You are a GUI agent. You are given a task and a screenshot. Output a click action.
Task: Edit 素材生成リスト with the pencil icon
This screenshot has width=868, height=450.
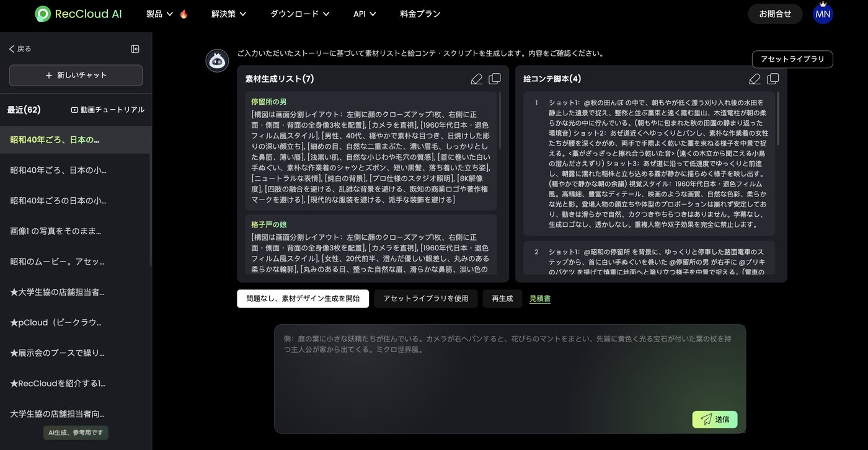coord(476,79)
